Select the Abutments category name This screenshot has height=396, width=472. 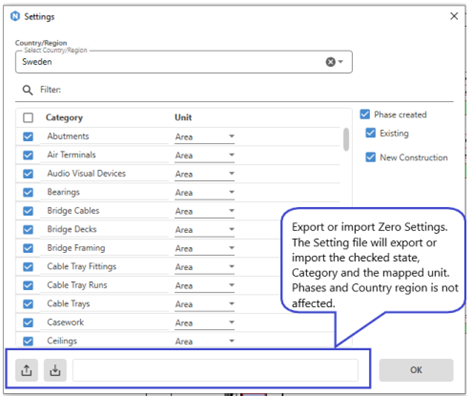pyautogui.click(x=68, y=136)
